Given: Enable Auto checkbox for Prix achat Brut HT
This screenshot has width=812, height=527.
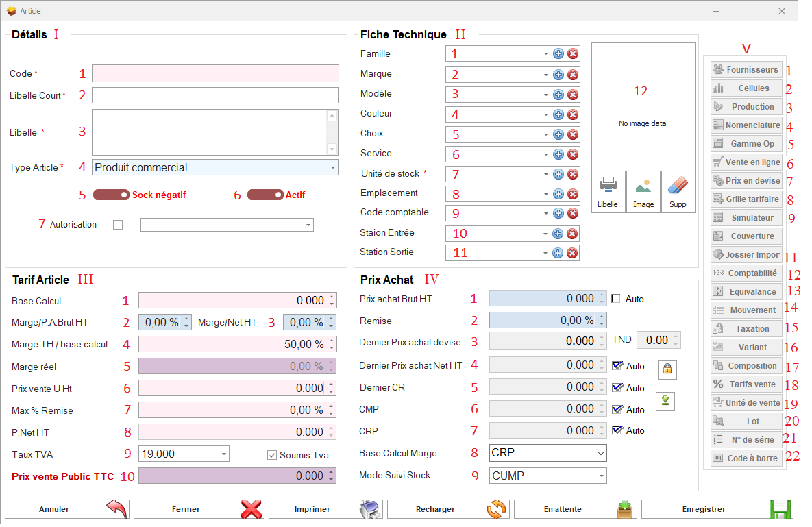Looking at the screenshot, I should 615,299.
